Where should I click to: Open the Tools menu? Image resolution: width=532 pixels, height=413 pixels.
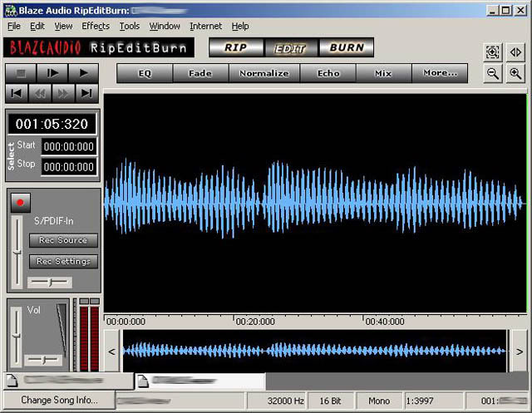130,26
